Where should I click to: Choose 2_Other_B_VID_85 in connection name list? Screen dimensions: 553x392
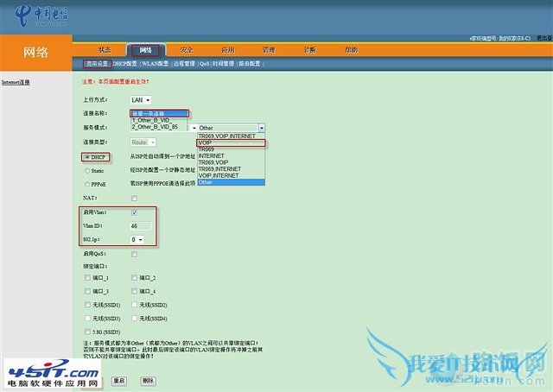[159, 127]
